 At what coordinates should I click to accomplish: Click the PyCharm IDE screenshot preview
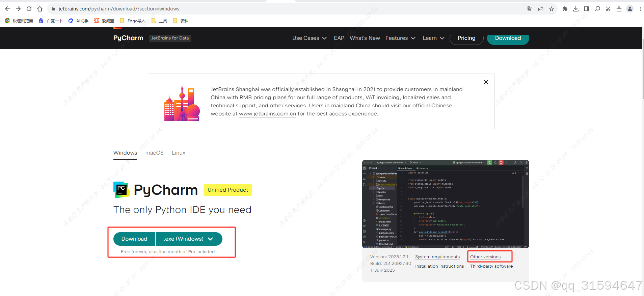point(446,204)
